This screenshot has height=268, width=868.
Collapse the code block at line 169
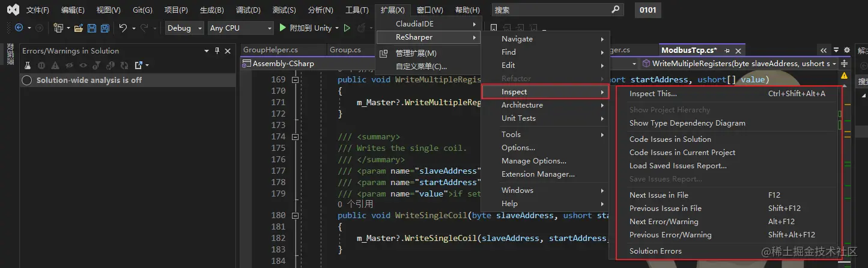[295, 80]
